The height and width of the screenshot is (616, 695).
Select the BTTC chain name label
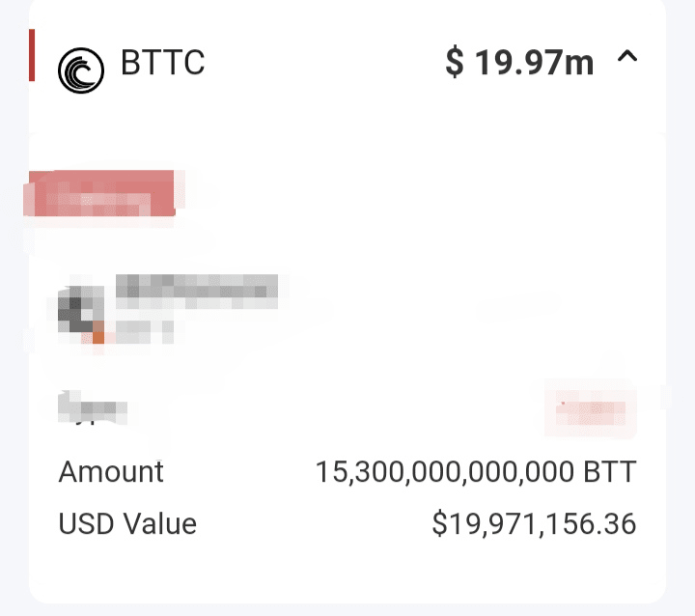point(162,62)
